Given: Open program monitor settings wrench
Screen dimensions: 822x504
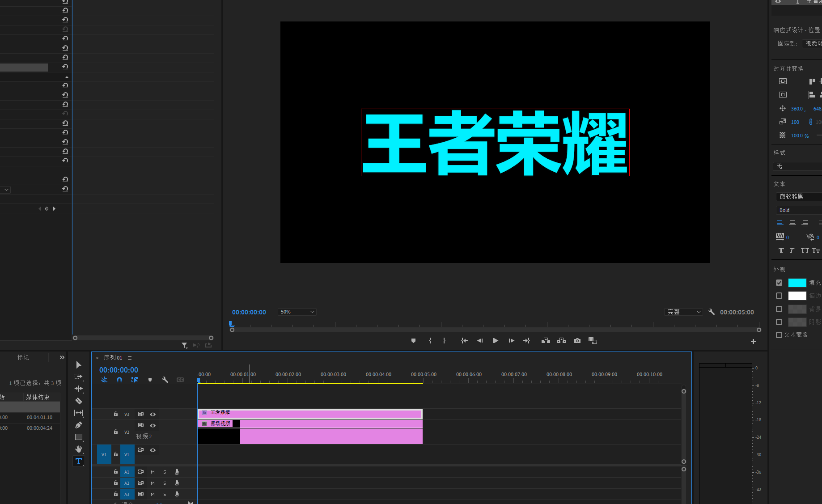Looking at the screenshot, I should coord(712,312).
